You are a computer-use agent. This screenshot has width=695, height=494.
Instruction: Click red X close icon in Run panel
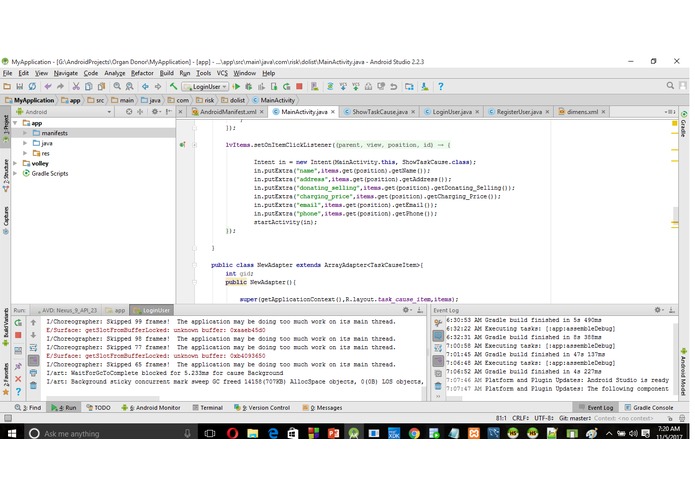[x=18, y=379]
